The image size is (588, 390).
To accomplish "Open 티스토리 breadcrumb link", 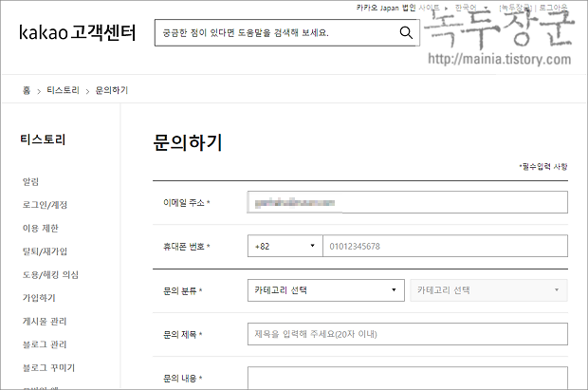I will (63, 90).
